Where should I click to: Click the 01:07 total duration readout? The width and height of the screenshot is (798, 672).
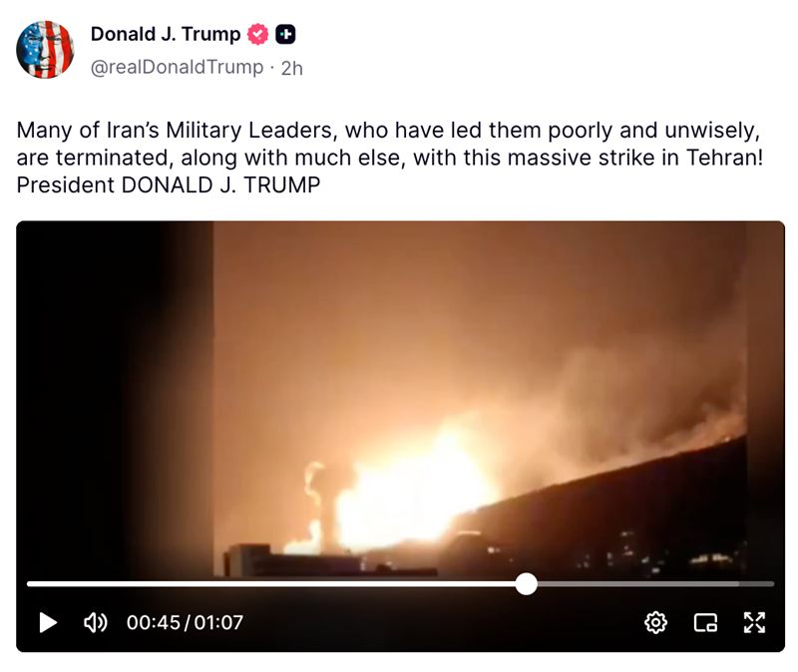coord(218,622)
